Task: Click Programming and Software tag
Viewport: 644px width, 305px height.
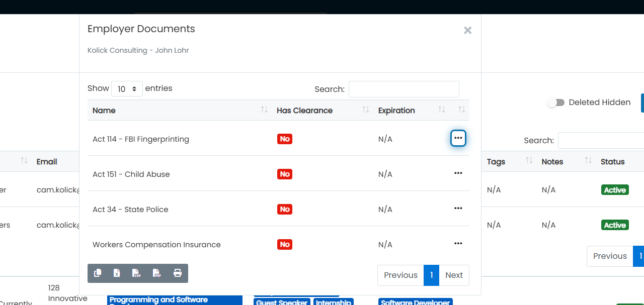Action: click(175, 300)
